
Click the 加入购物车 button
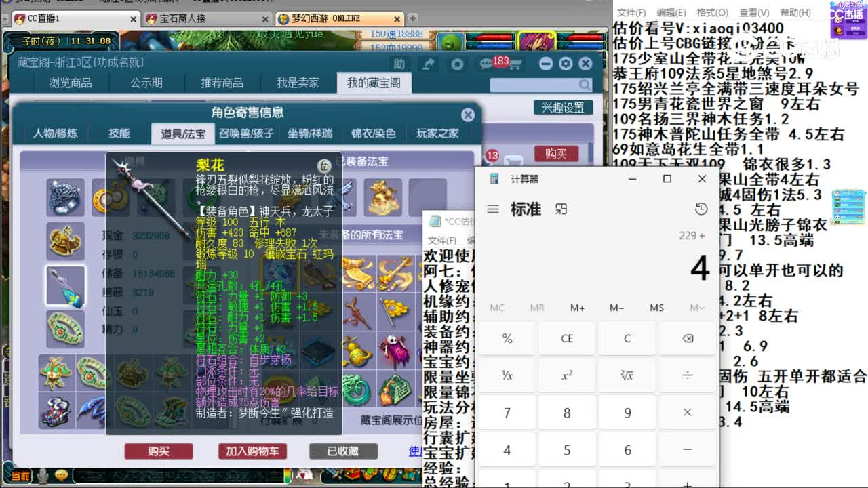point(252,451)
